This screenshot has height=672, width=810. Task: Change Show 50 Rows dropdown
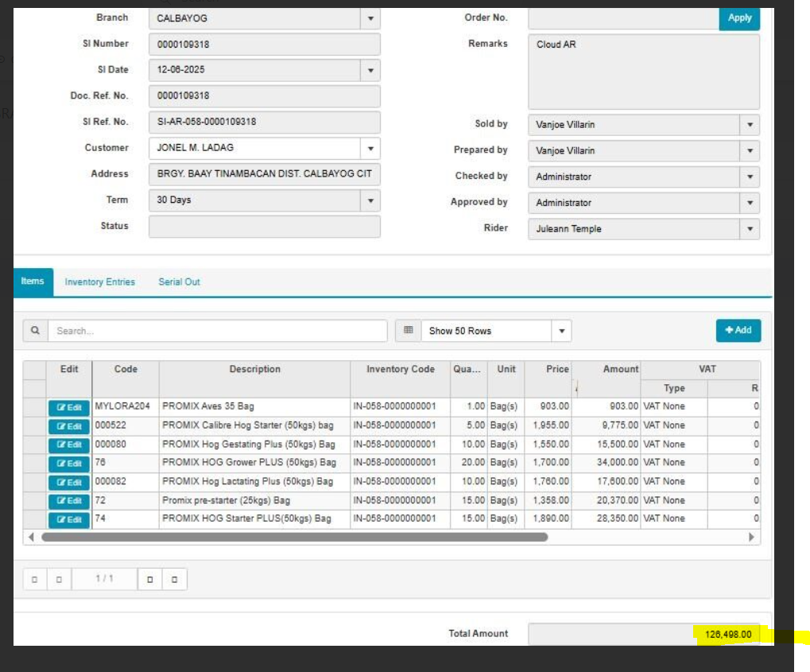561,331
